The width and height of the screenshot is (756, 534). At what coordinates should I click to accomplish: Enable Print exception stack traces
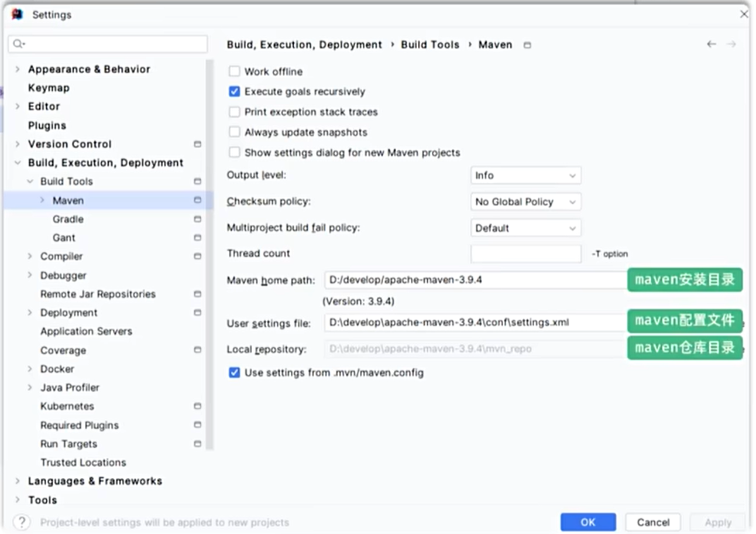[235, 112]
